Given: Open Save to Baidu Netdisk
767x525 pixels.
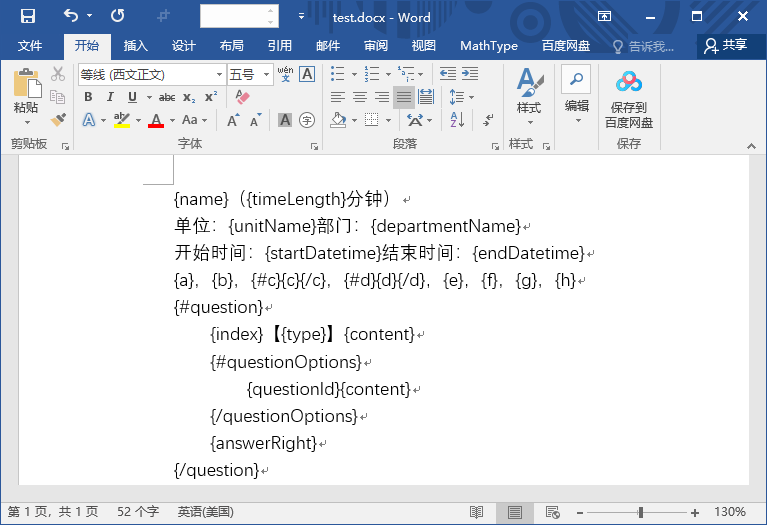Looking at the screenshot, I should point(628,99).
